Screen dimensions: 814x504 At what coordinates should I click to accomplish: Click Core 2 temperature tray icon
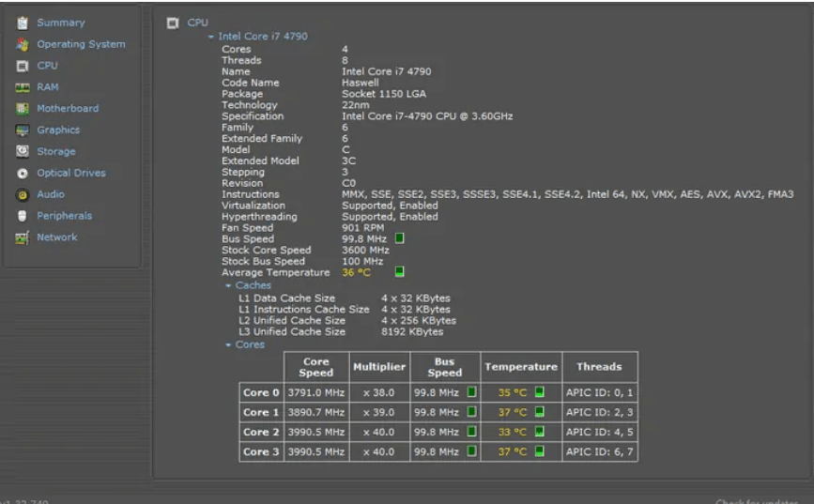[539, 432]
